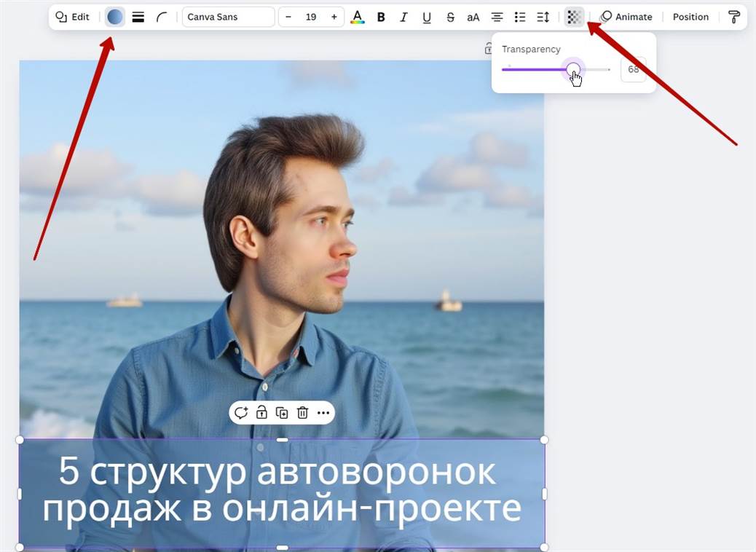Image resolution: width=756 pixels, height=552 pixels.
Task: Click the text color icon
Action: (x=357, y=17)
